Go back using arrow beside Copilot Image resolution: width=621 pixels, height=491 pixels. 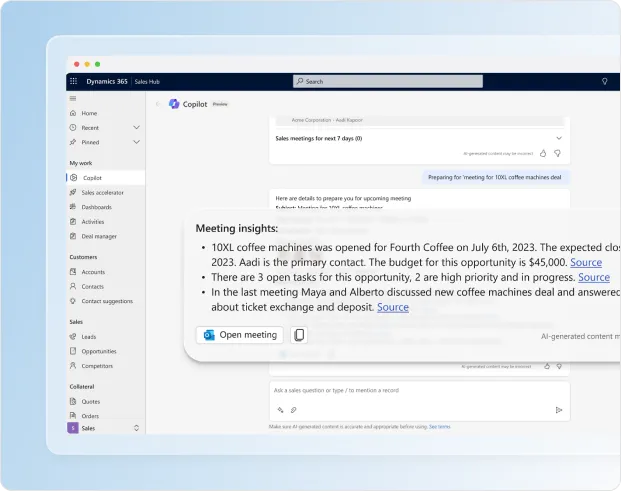coord(158,104)
